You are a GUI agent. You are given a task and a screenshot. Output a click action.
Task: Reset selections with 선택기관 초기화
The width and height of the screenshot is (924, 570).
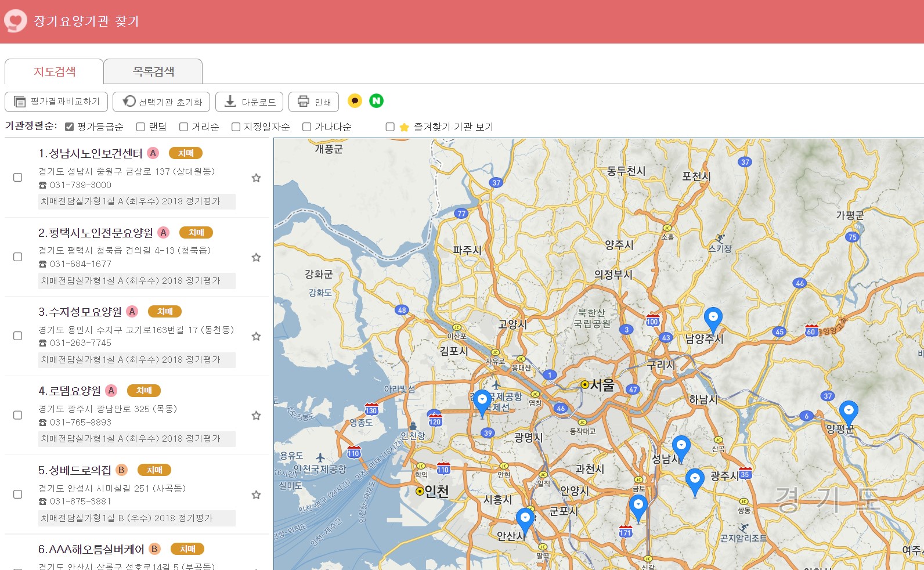coord(161,102)
